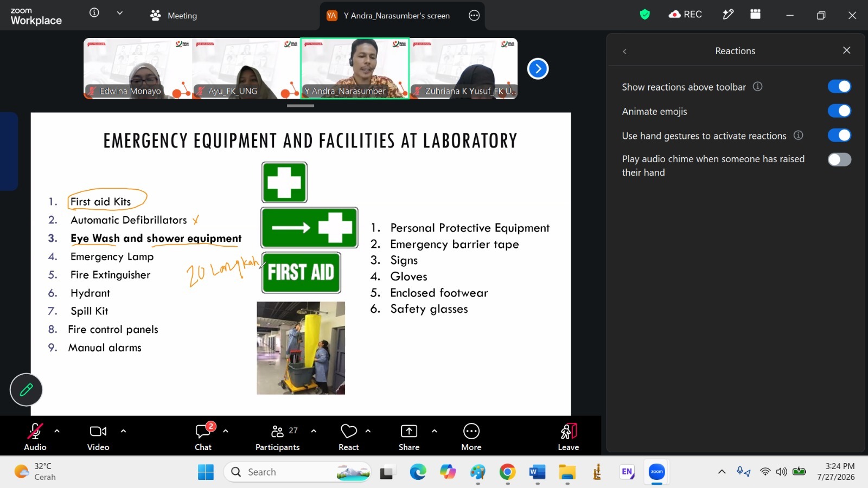The width and height of the screenshot is (868, 488).
Task: Show next participants with blue arrow
Action: [x=538, y=68]
